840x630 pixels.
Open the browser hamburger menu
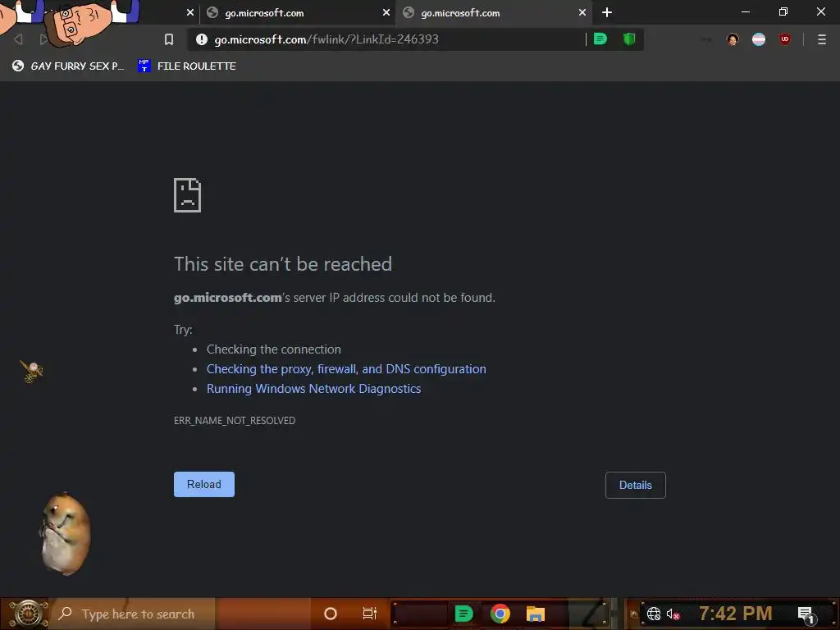(x=821, y=39)
